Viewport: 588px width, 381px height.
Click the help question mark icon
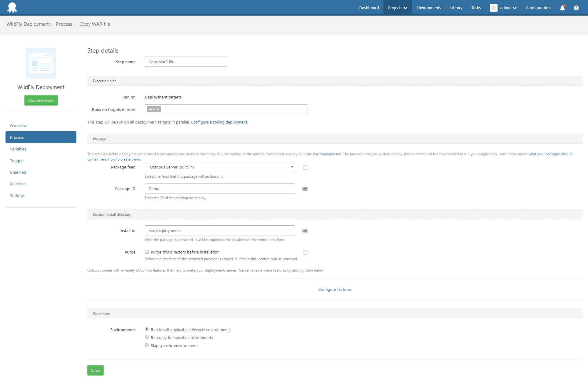[x=576, y=8]
